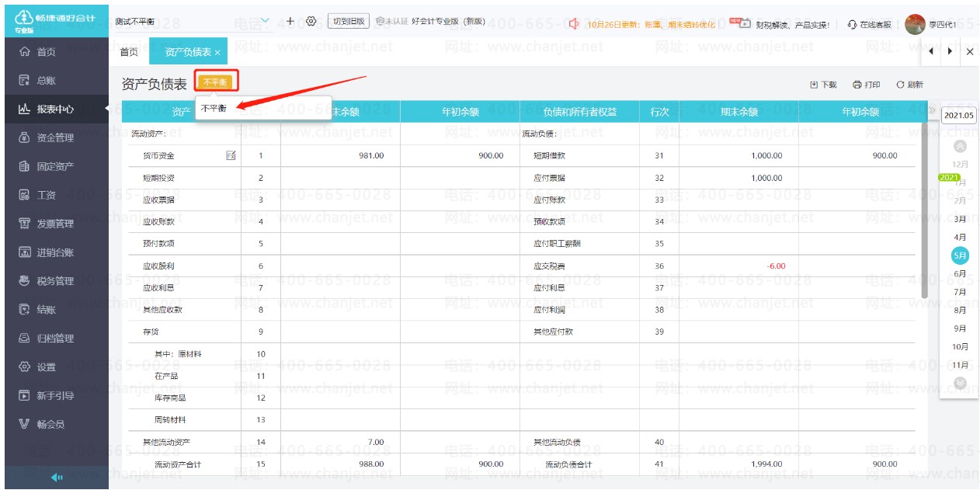Click the 切到旧版 button
Viewport: 980px width, 490px height.
click(349, 22)
